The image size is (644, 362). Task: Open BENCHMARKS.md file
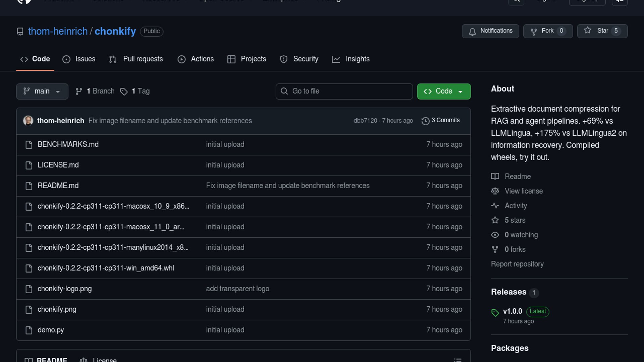(68, 144)
